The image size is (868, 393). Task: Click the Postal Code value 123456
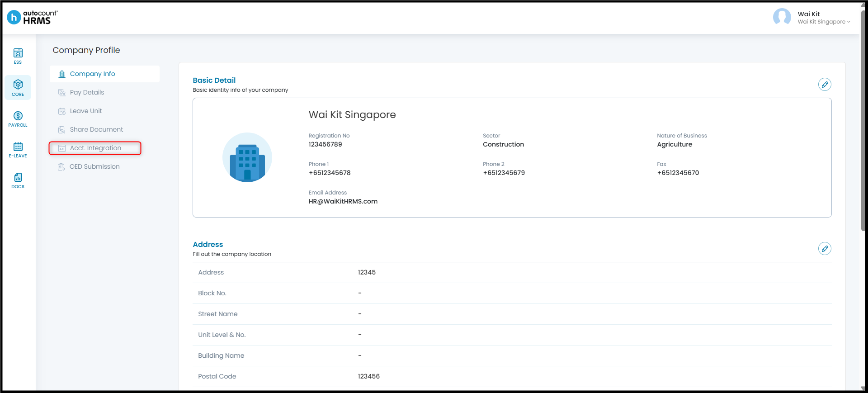(x=368, y=376)
